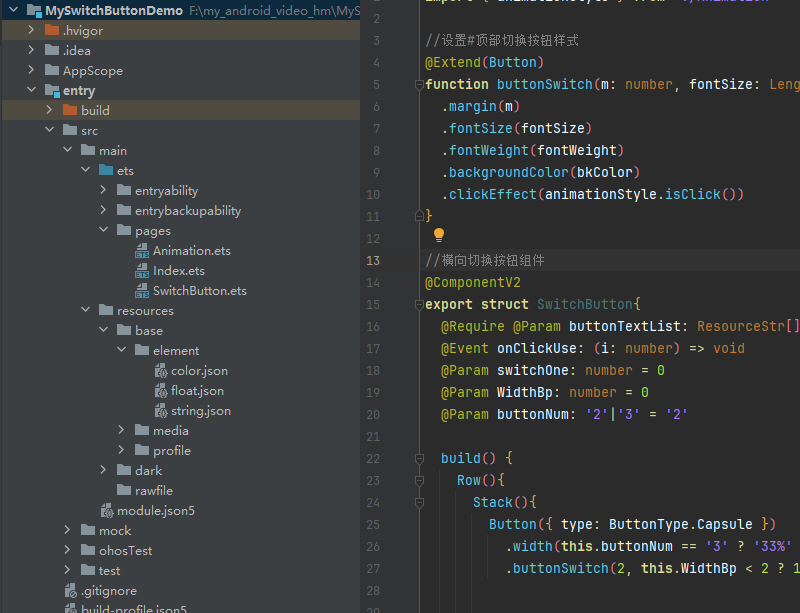Fold the buttonSwitch function at line 5

419,85
